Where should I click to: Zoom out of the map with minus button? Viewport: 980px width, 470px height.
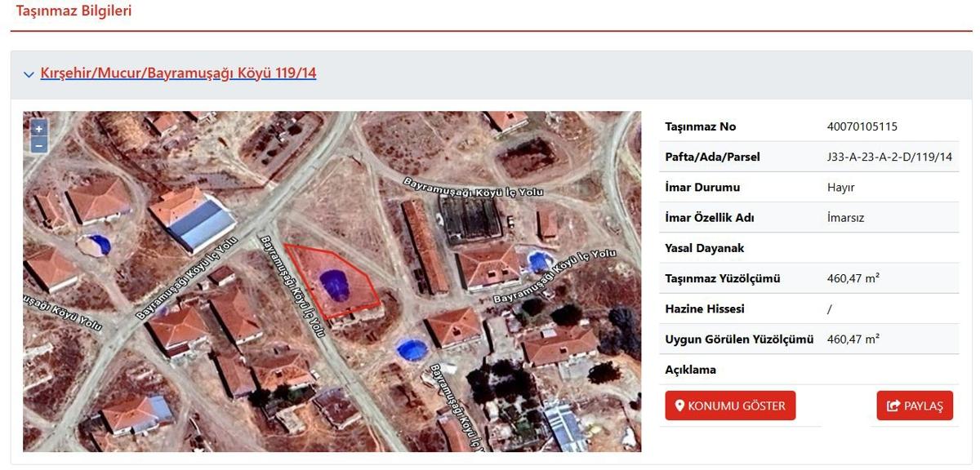38,145
